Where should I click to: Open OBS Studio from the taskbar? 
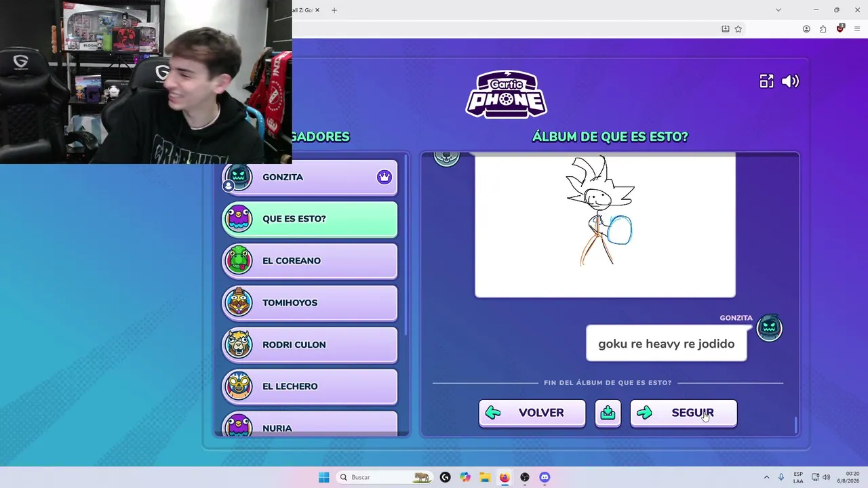pyautogui.click(x=525, y=477)
